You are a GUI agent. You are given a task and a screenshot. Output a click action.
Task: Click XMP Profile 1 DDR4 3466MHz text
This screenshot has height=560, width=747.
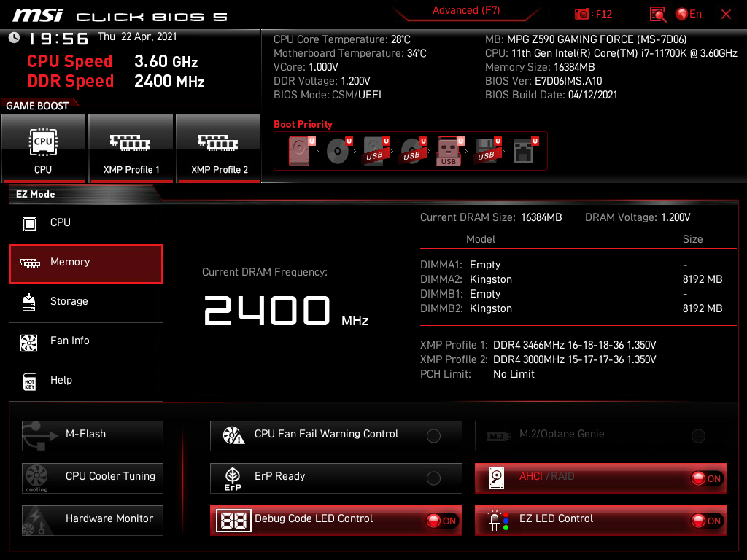pyautogui.click(x=575, y=345)
